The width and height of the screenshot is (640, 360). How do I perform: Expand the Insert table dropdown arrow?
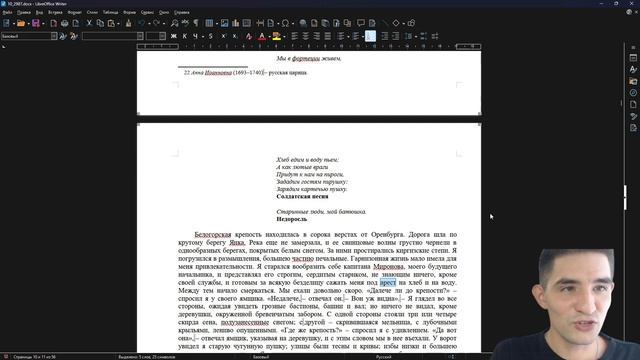pos(216,24)
